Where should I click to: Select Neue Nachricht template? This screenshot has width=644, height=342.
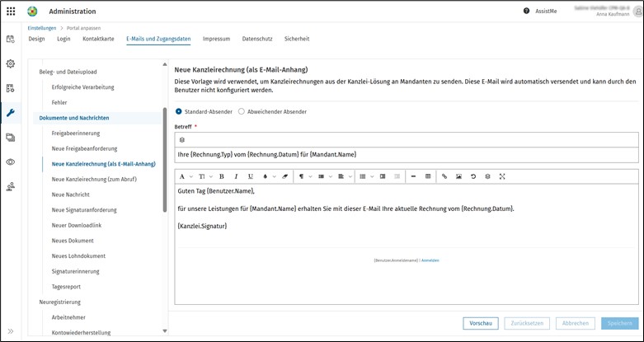71,194
